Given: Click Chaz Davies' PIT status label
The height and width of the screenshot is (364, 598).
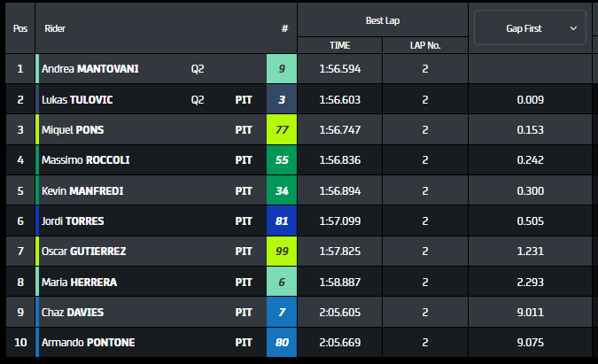Looking at the screenshot, I should click(244, 313).
